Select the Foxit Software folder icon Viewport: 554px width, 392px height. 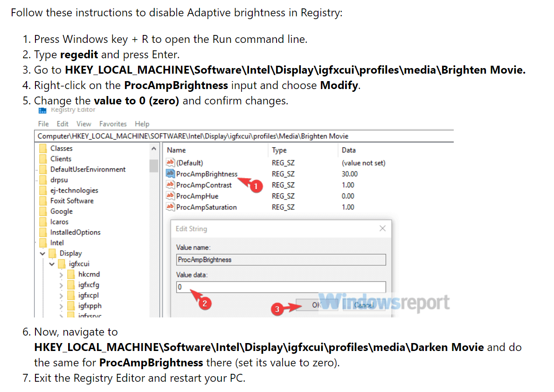pos(43,201)
